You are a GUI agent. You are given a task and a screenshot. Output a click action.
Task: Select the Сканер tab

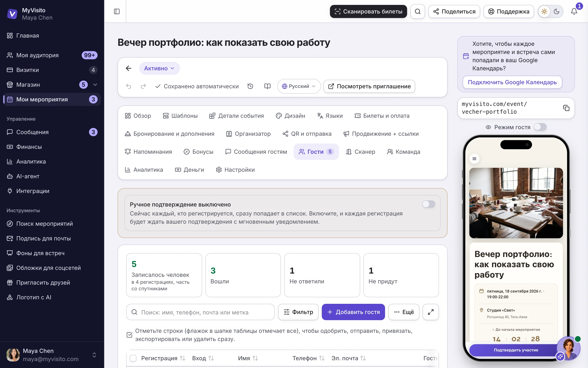coord(360,152)
